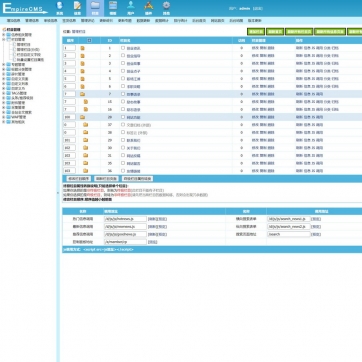Open the System menu icon in top bar
The height and width of the screenshot is (362, 362).
click(x=59, y=8)
